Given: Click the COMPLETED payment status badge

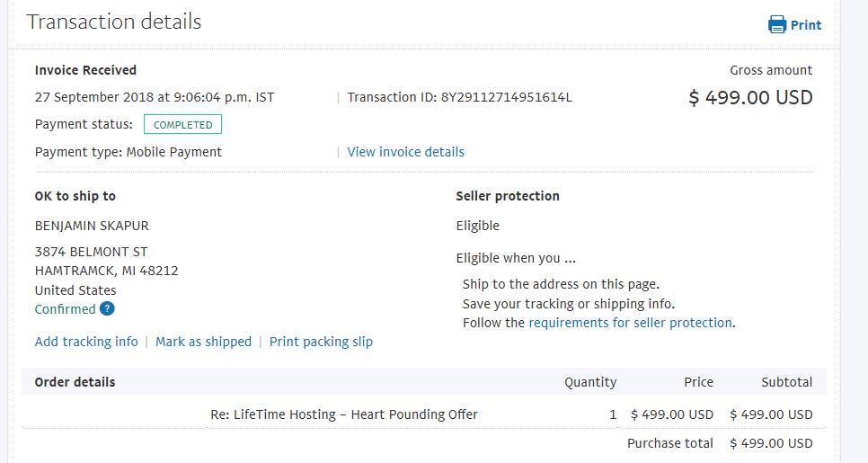Looking at the screenshot, I should click(182, 125).
